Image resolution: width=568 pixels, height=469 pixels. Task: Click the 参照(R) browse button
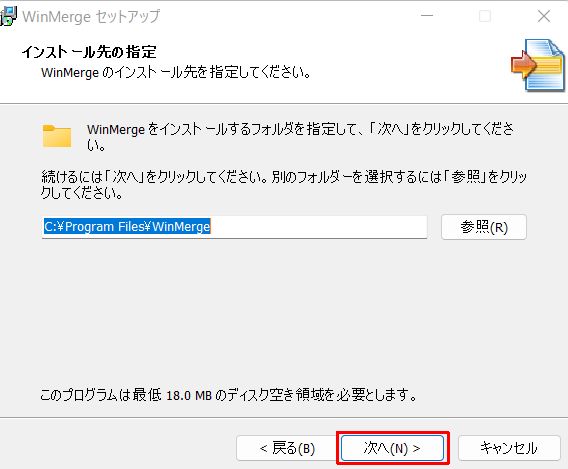click(x=484, y=227)
